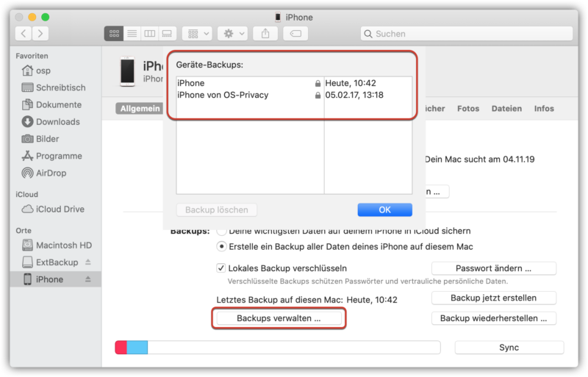Click the Edit Tags toolbar icon

295,34
